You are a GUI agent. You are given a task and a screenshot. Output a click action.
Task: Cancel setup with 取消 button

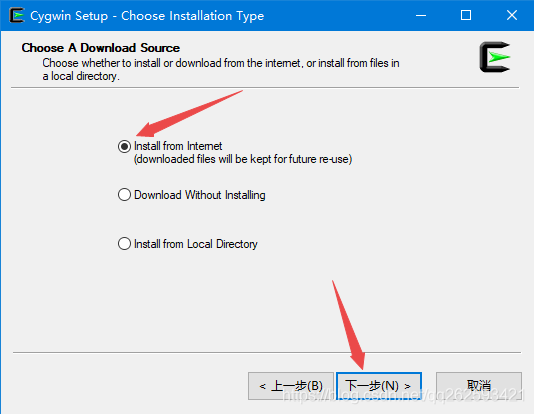coord(478,386)
